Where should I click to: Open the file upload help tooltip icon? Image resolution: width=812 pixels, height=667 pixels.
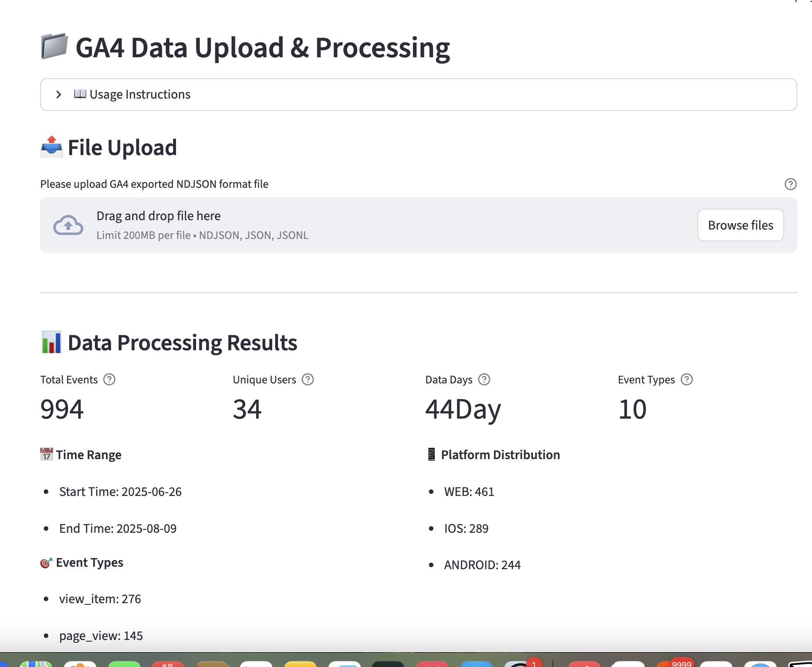[790, 184]
